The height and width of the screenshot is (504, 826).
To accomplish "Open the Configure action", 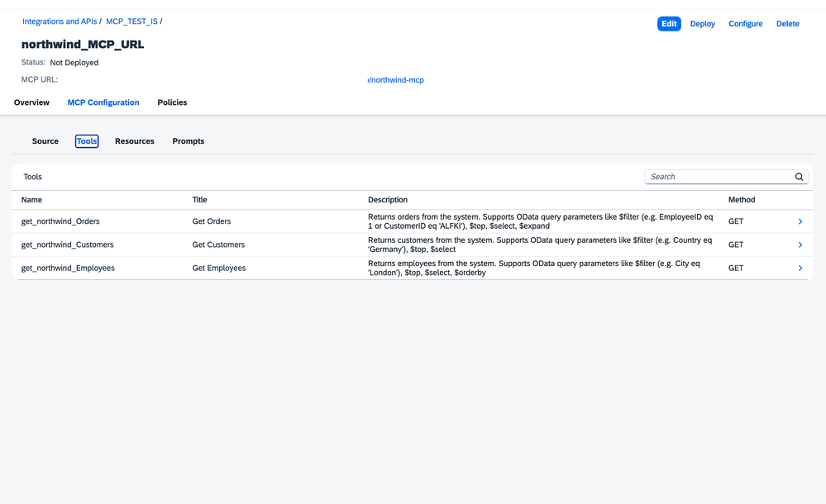I will (x=746, y=24).
